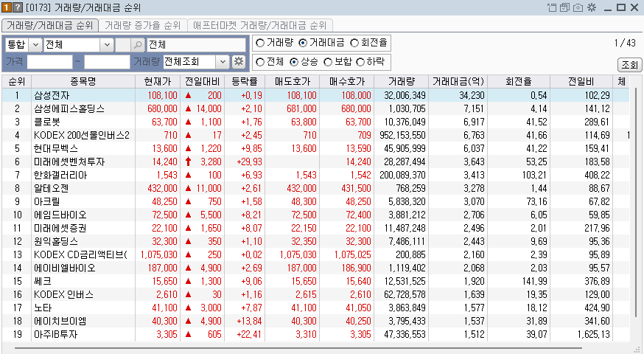This screenshot has height=354, width=644.
Task: Select the 전체 radio button for price direction
Action: 260,62
